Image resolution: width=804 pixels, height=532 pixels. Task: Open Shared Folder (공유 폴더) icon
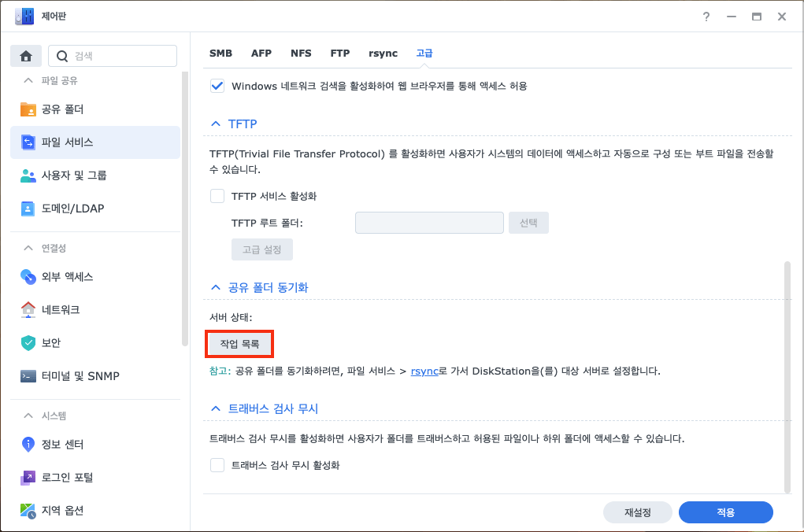pos(28,109)
